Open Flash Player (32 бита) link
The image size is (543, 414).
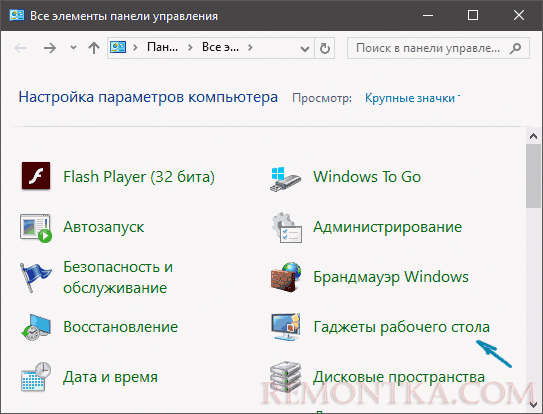(139, 177)
